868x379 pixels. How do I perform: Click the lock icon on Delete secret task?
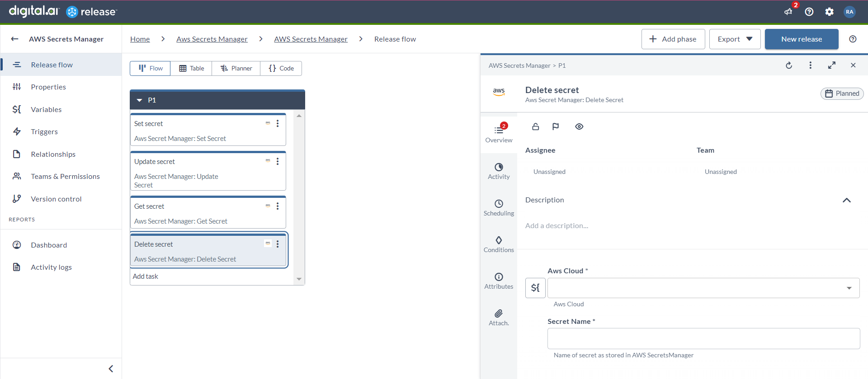coord(535,126)
